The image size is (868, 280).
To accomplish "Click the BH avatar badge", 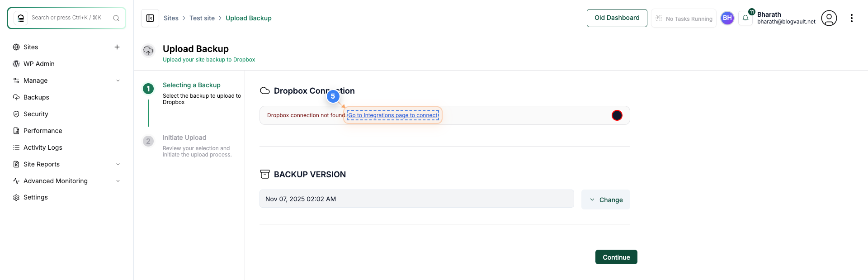I will pos(727,18).
